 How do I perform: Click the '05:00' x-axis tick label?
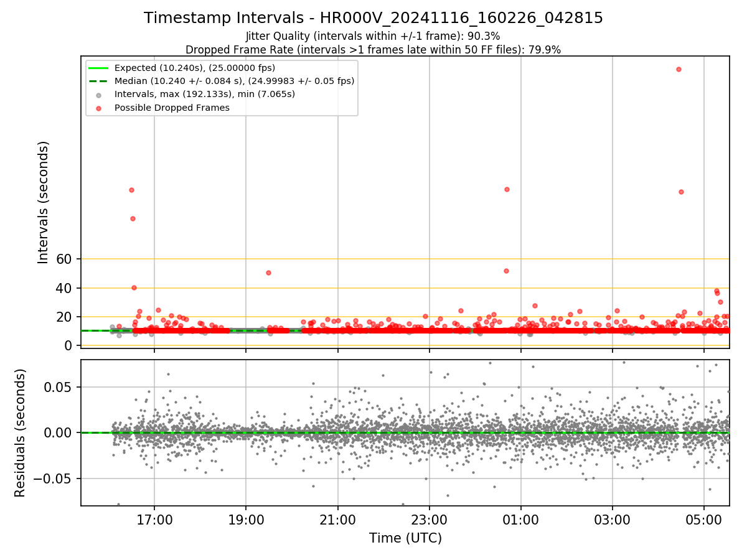coord(704,518)
